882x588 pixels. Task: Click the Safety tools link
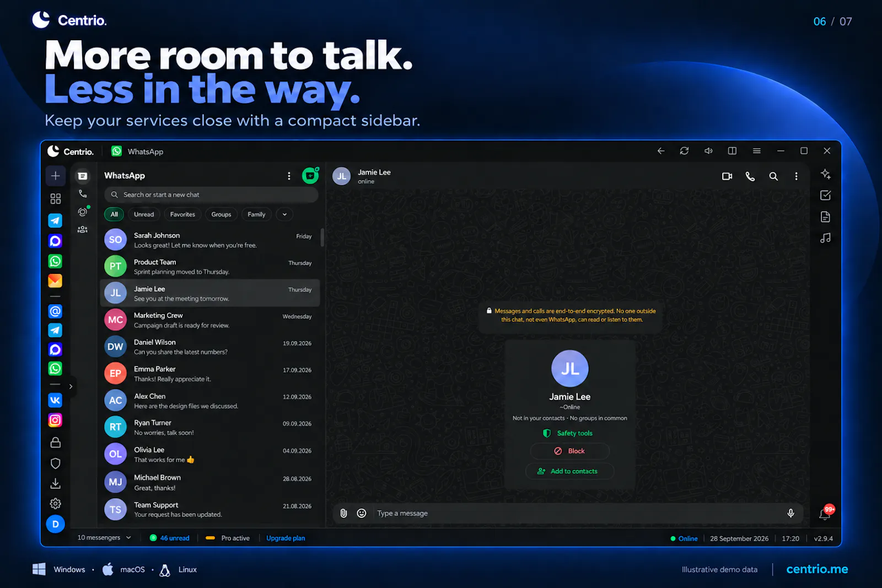(568, 433)
